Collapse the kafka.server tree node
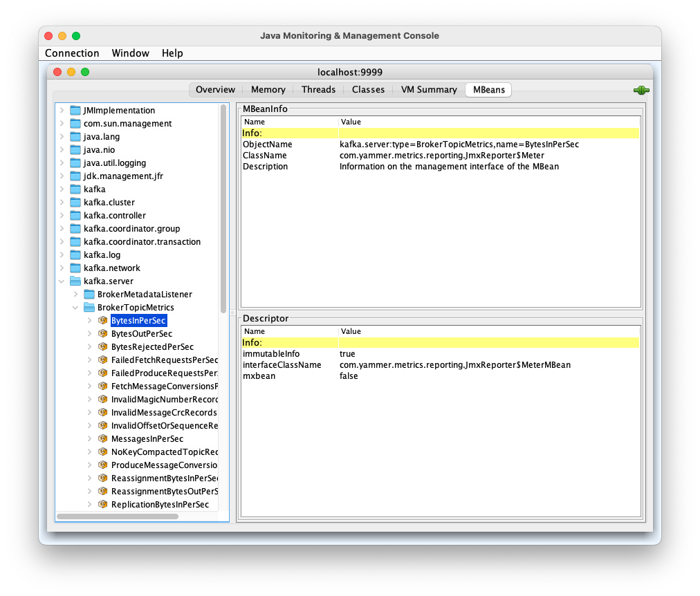 (x=62, y=281)
